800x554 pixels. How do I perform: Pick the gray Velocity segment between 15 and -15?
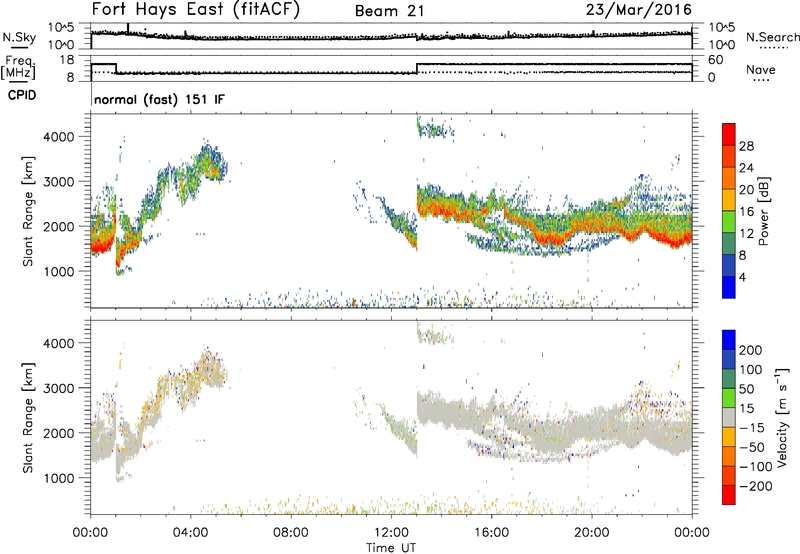click(729, 417)
